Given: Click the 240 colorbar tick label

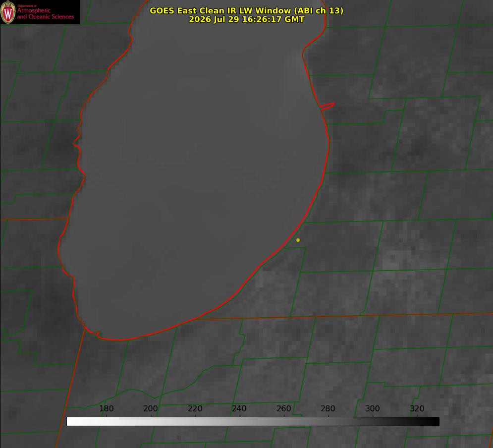Looking at the screenshot, I should [x=239, y=408].
